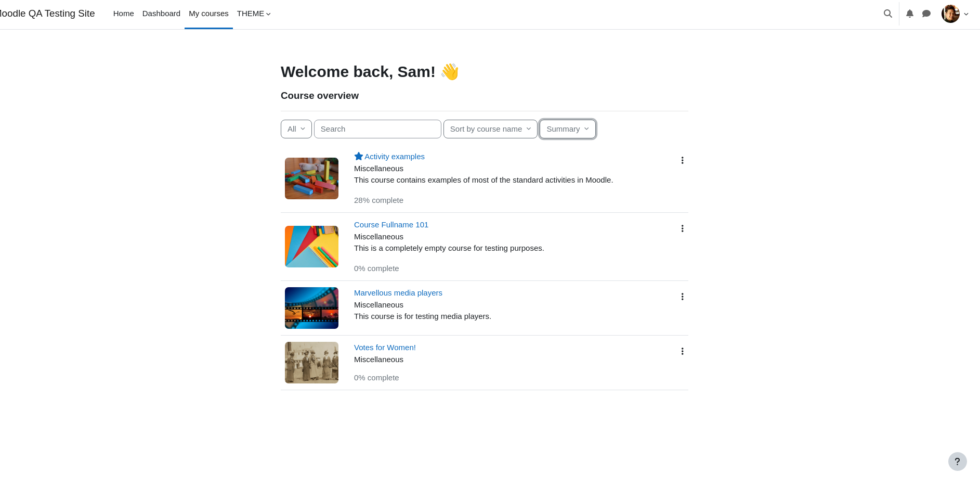The image size is (980, 487).
Task: Open the Marvellous media players course link
Action: pos(398,293)
